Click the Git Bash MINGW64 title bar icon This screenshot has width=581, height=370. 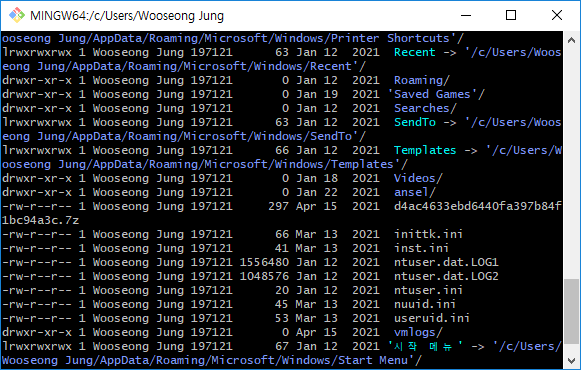coord(17,15)
